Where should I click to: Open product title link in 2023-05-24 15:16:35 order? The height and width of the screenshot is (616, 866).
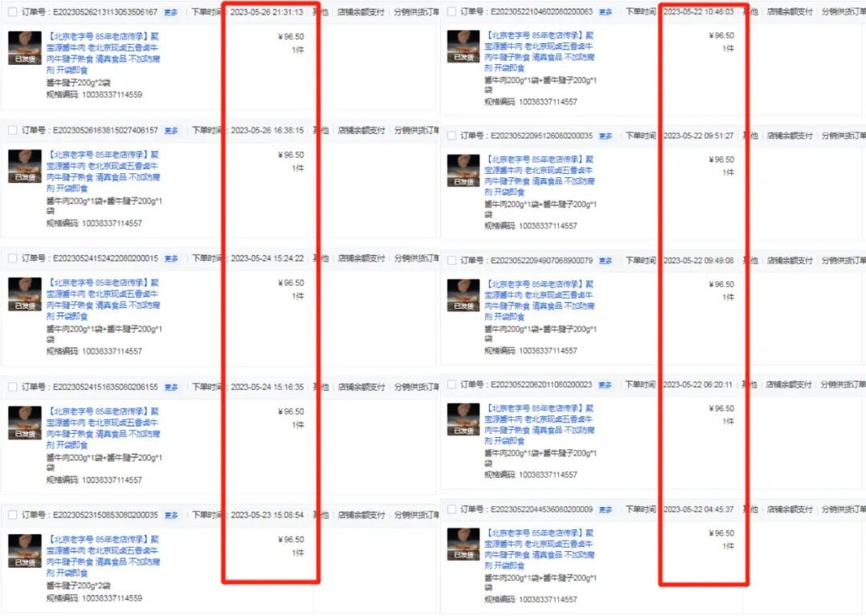[x=103, y=428]
